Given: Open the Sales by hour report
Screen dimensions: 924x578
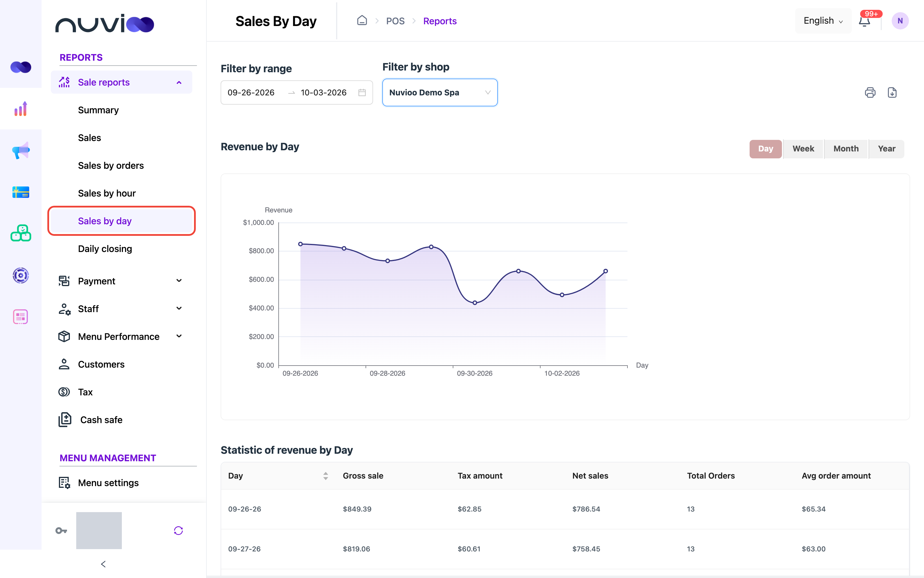Looking at the screenshot, I should [x=107, y=193].
